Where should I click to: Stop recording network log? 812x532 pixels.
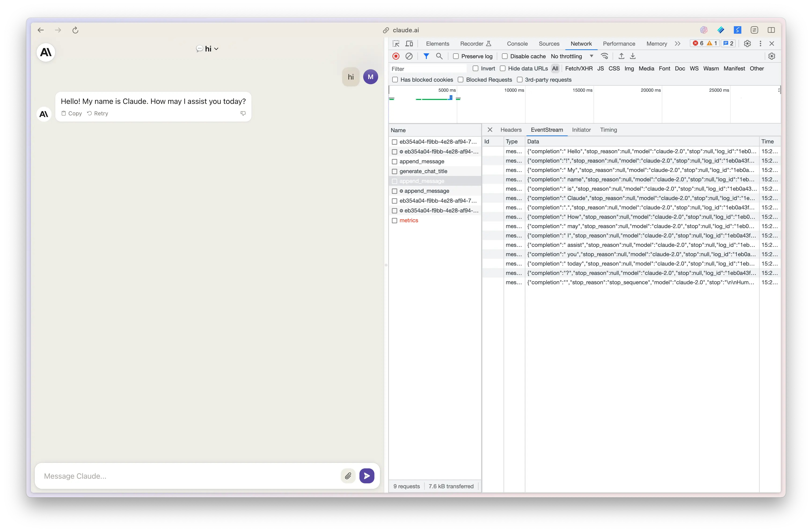click(396, 56)
